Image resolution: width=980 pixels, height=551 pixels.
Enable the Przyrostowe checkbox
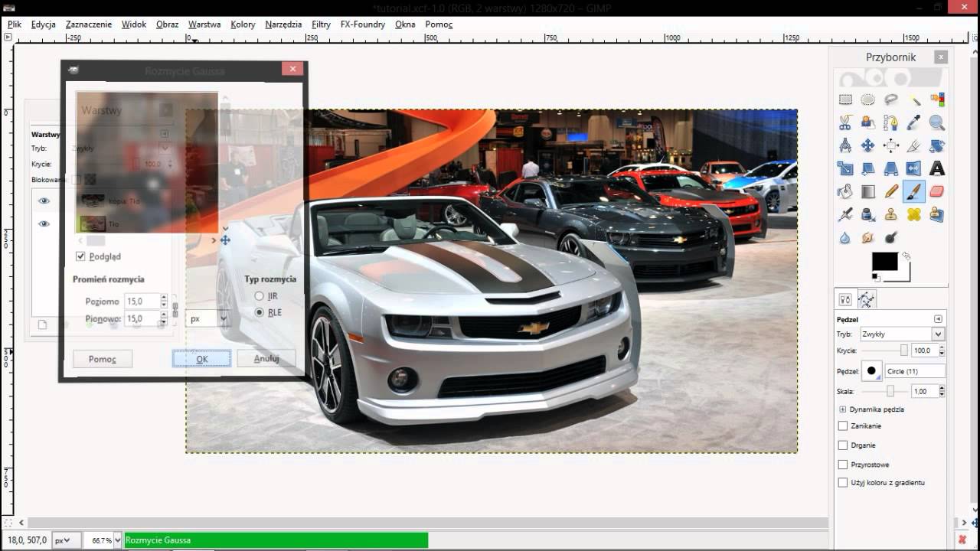coord(843,464)
